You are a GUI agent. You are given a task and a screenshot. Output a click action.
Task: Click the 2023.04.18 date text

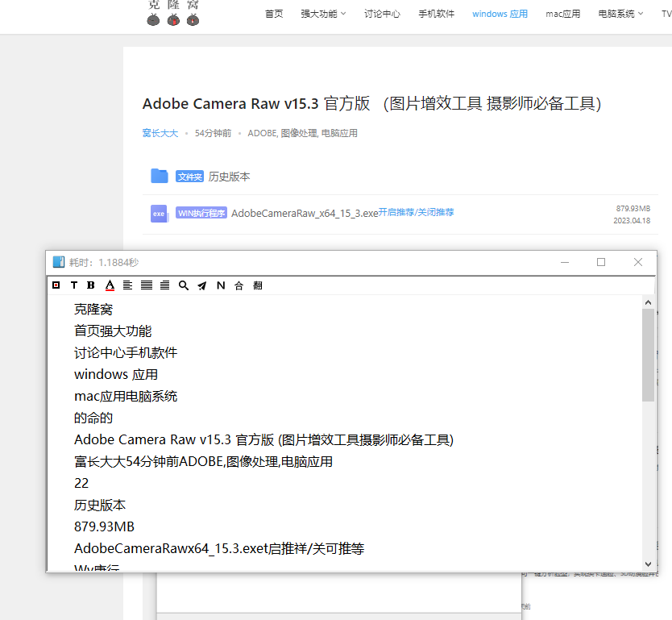(632, 221)
